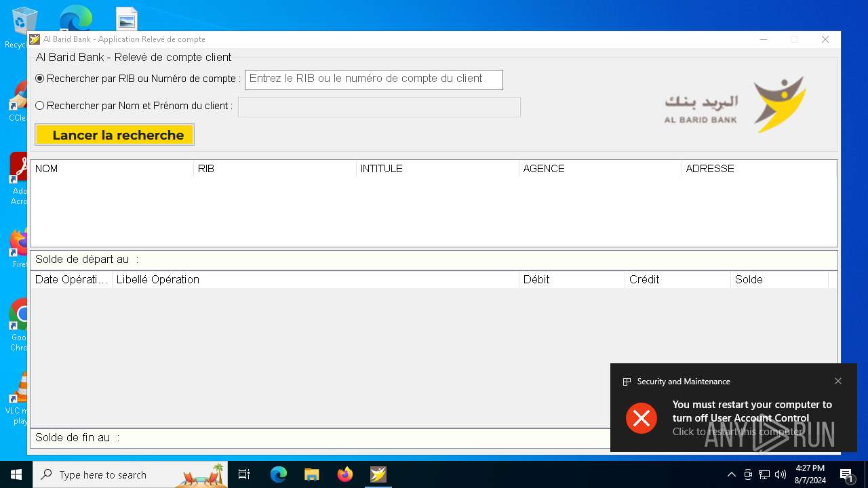Click the Libellé Opération column header
The width and height of the screenshot is (868, 488).
315,280
